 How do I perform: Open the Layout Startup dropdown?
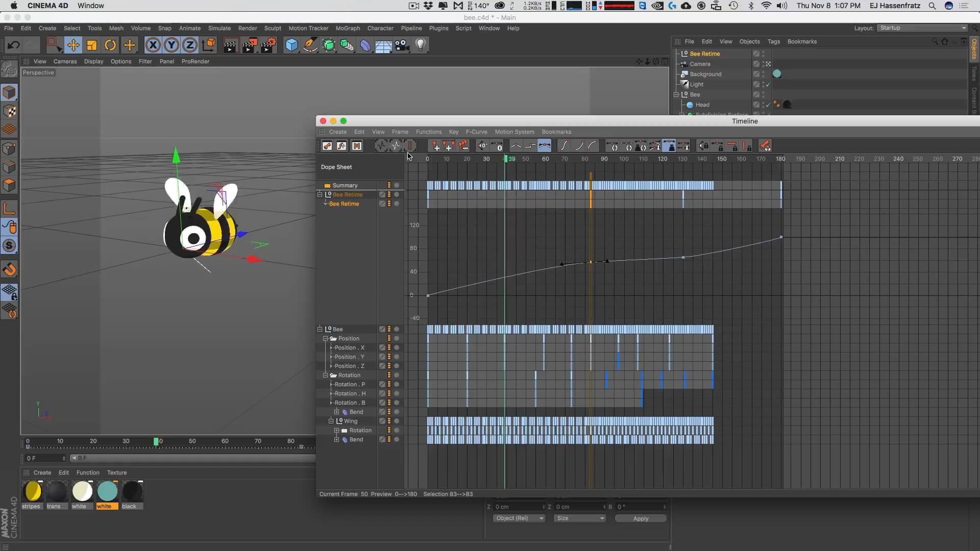[x=922, y=28]
